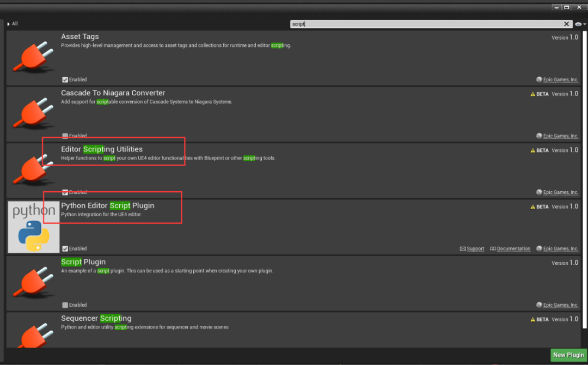Click BETA warning icon on Cascade To Niagara

[x=533, y=94]
